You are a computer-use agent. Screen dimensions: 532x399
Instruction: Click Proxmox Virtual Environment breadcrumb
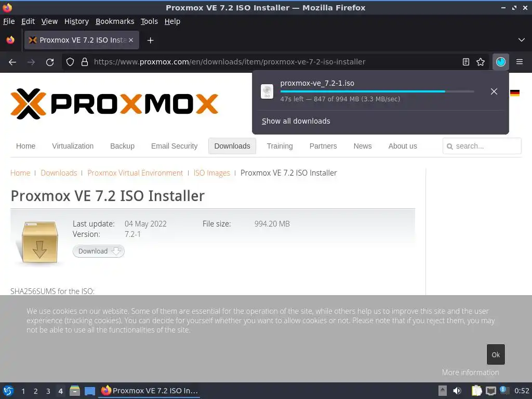click(135, 173)
